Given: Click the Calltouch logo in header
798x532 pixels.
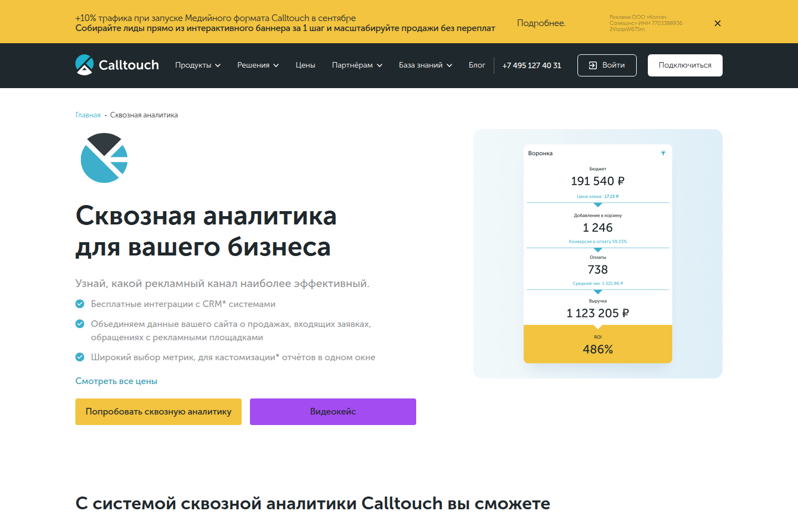Looking at the screenshot, I should (x=117, y=65).
